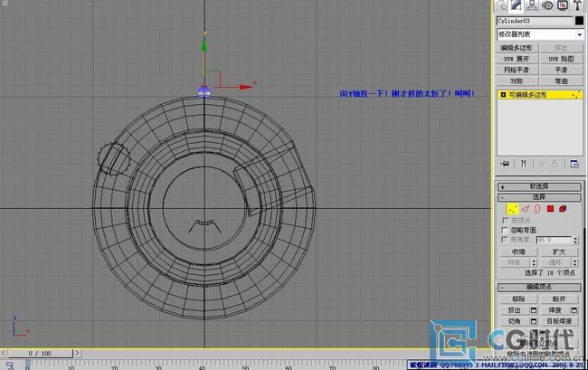Toggle the 按顶点 checkbox
The image size is (588, 370).
505,221
